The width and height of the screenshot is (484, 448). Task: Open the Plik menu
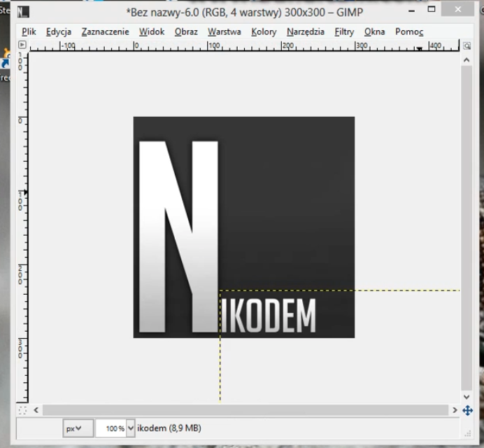[x=29, y=31]
